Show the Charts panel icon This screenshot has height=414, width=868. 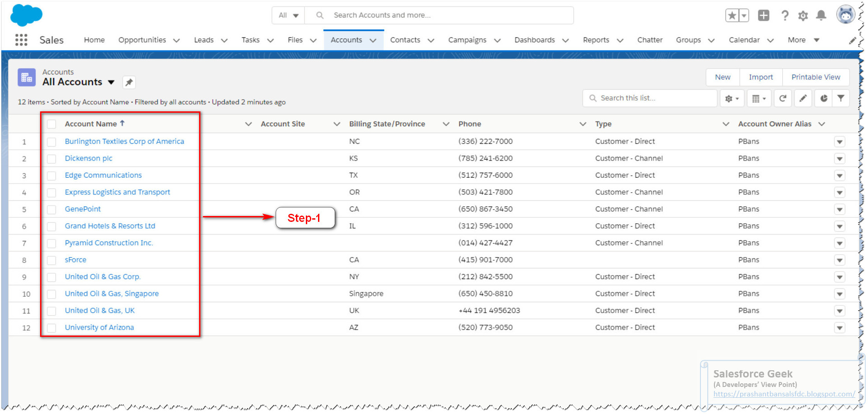(823, 98)
